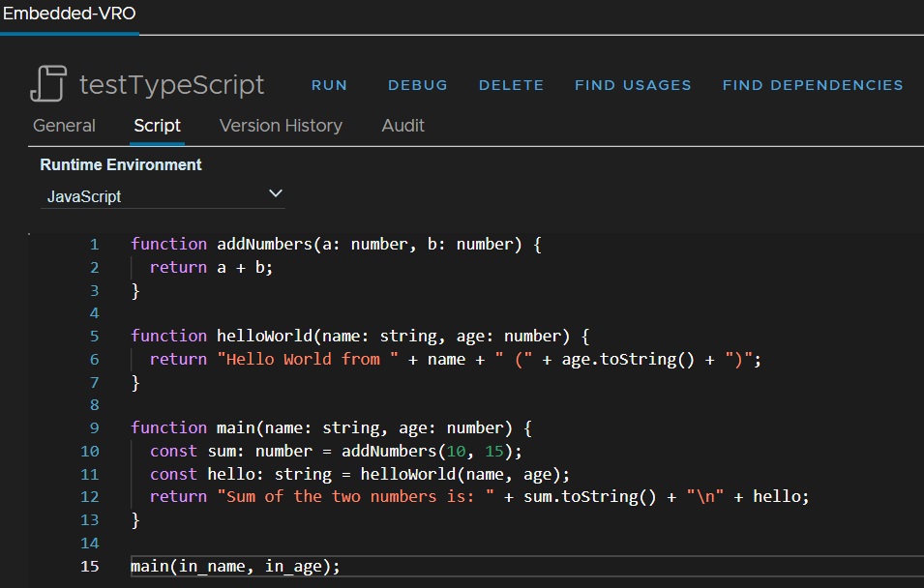Click the 'return a + b;' line

[211, 268]
